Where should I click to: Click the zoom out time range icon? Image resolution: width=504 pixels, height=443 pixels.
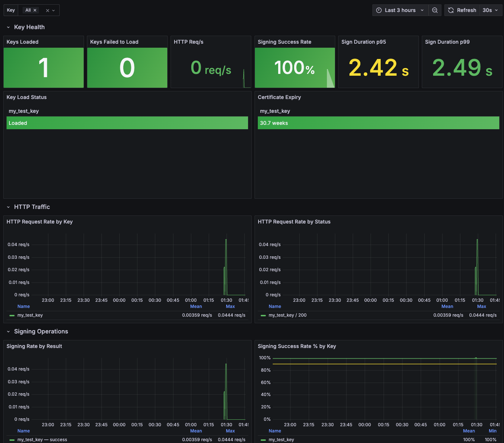[435, 10]
